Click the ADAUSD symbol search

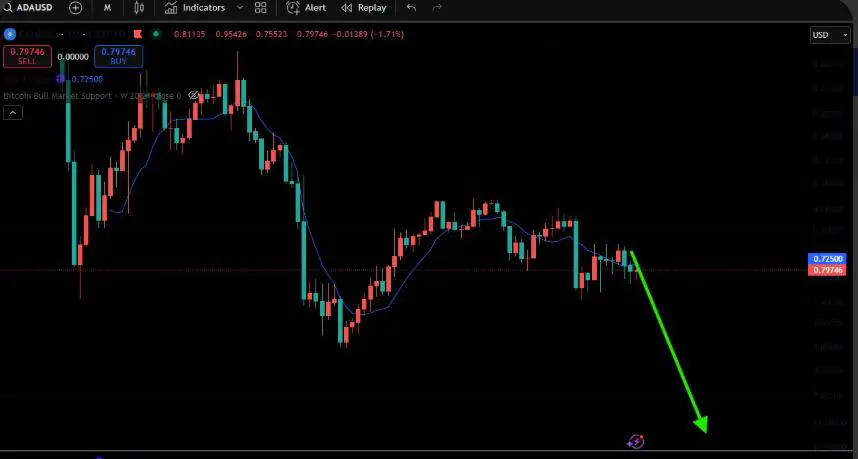[30, 8]
